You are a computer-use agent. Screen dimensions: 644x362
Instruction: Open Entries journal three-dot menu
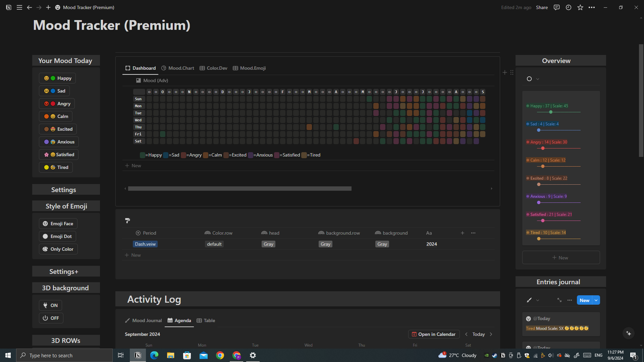[570, 300]
